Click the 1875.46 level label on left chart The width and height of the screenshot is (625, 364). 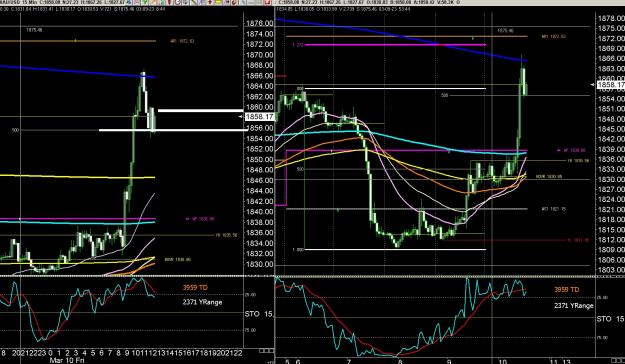click(34, 30)
